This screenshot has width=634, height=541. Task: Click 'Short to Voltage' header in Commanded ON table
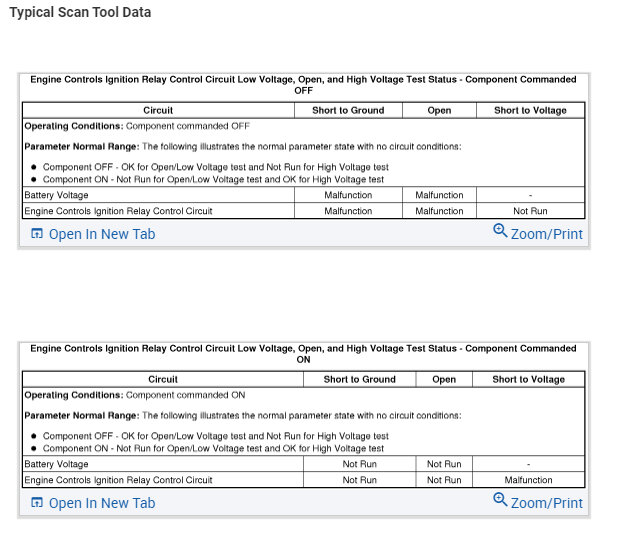click(528, 379)
